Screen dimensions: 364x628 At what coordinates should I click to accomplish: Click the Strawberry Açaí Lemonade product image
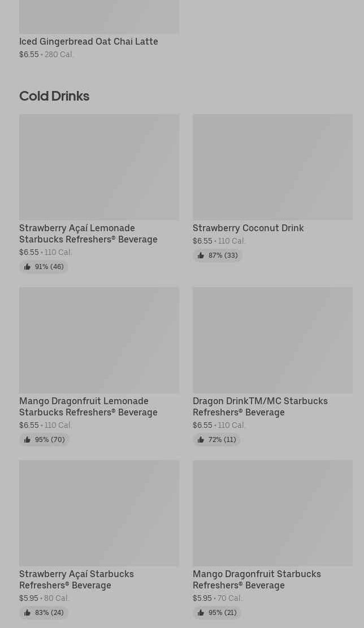(x=99, y=167)
